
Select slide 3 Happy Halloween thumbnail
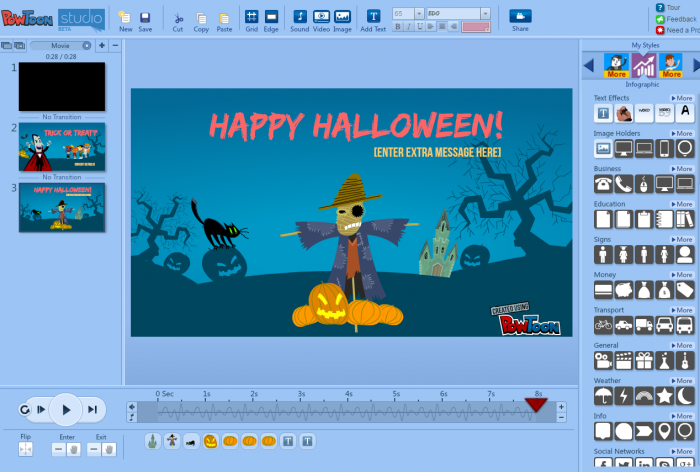62,208
